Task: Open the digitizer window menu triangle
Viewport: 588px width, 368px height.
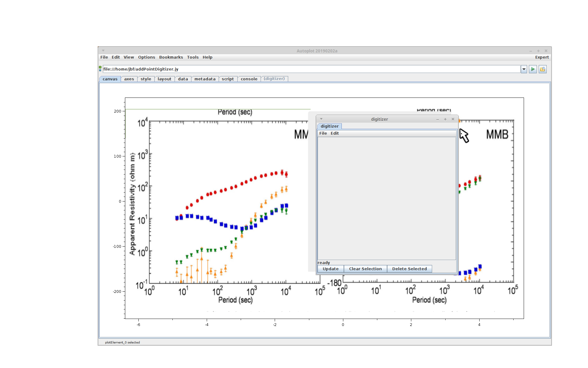Action: [321, 119]
